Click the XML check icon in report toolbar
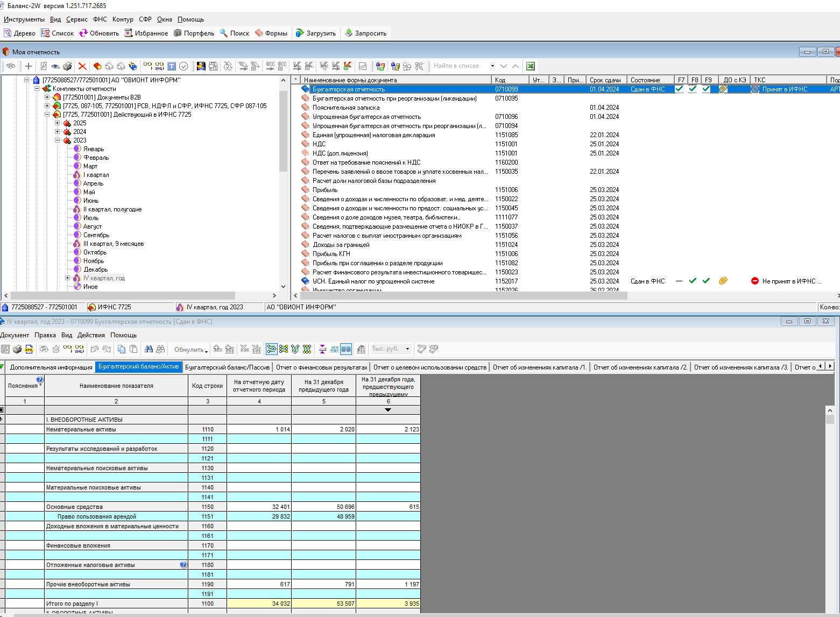 pyautogui.click(x=160, y=66)
